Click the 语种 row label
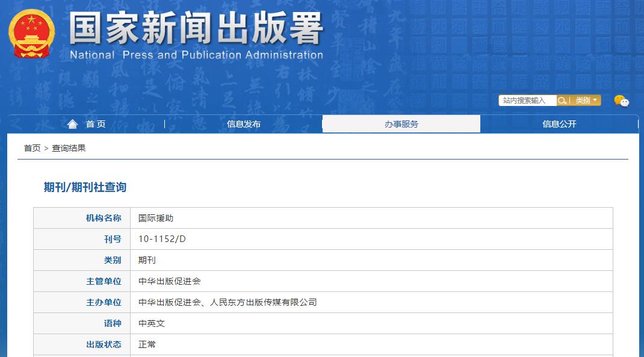 (113, 323)
